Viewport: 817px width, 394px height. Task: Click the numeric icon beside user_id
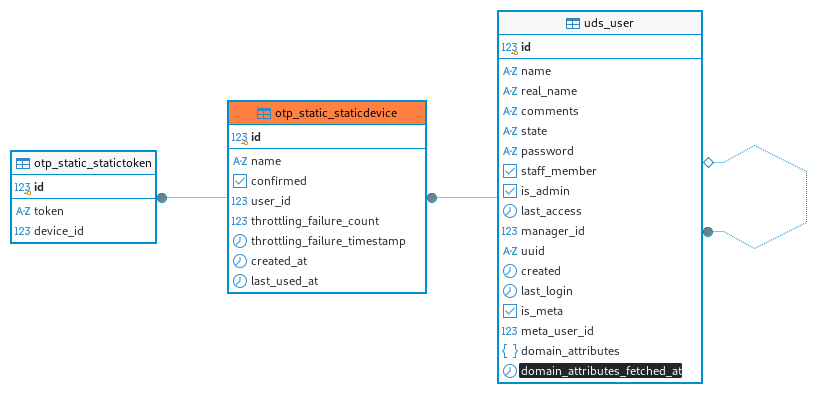point(240,201)
